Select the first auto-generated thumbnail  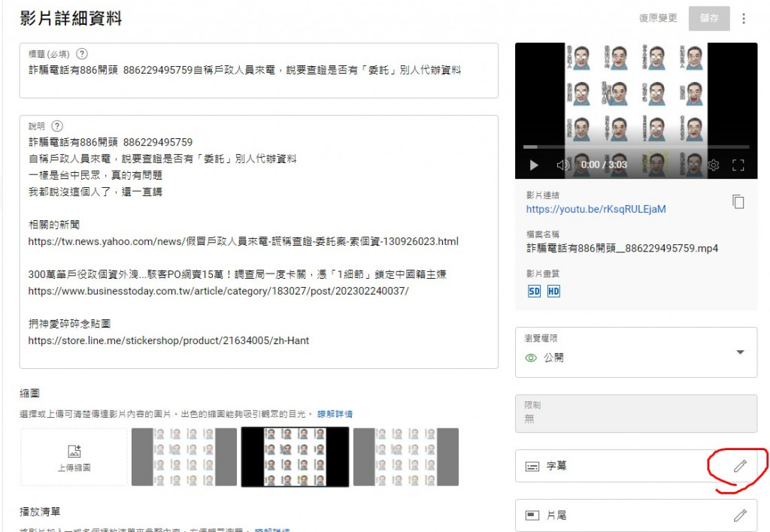coord(184,457)
